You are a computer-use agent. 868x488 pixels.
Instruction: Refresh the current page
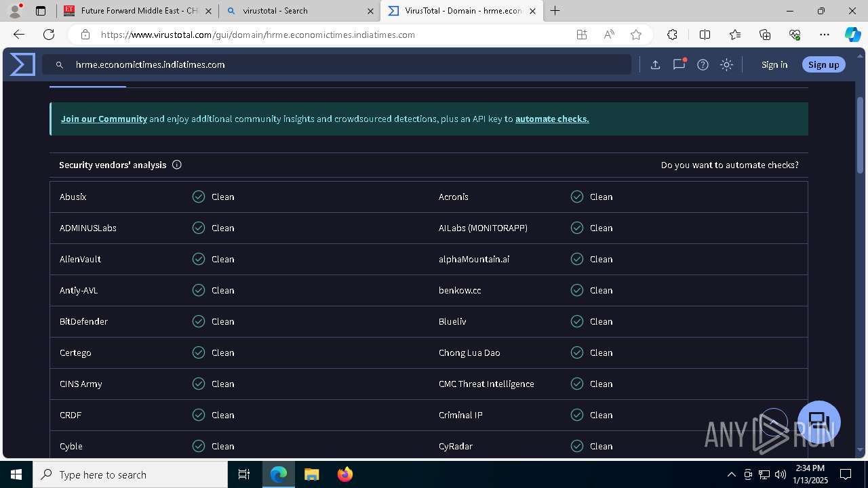[49, 35]
